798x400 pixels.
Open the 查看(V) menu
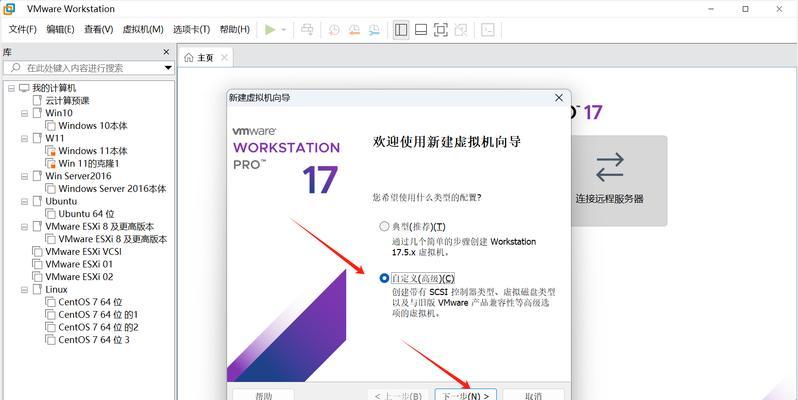[x=98, y=30]
